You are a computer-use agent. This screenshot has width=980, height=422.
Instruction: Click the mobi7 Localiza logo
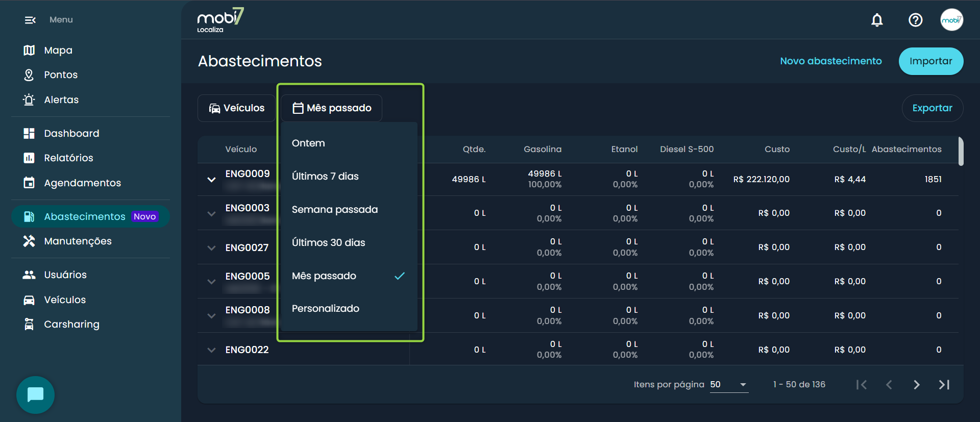[x=220, y=20]
